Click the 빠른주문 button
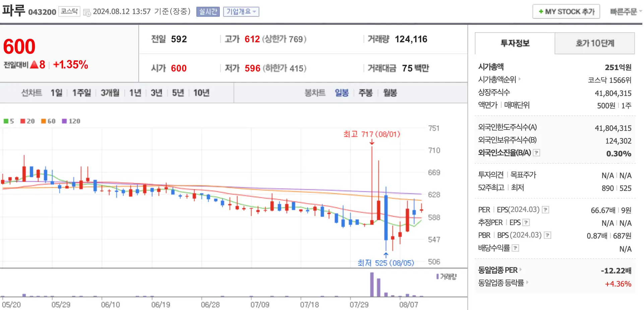This screenshot has width=644, height=310. tap(623, 11)
